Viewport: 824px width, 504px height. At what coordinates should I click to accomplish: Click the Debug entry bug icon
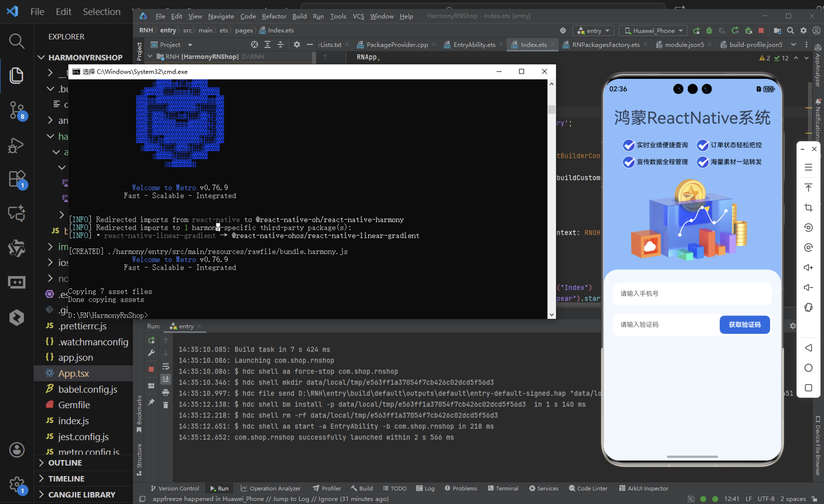(709, 31)
